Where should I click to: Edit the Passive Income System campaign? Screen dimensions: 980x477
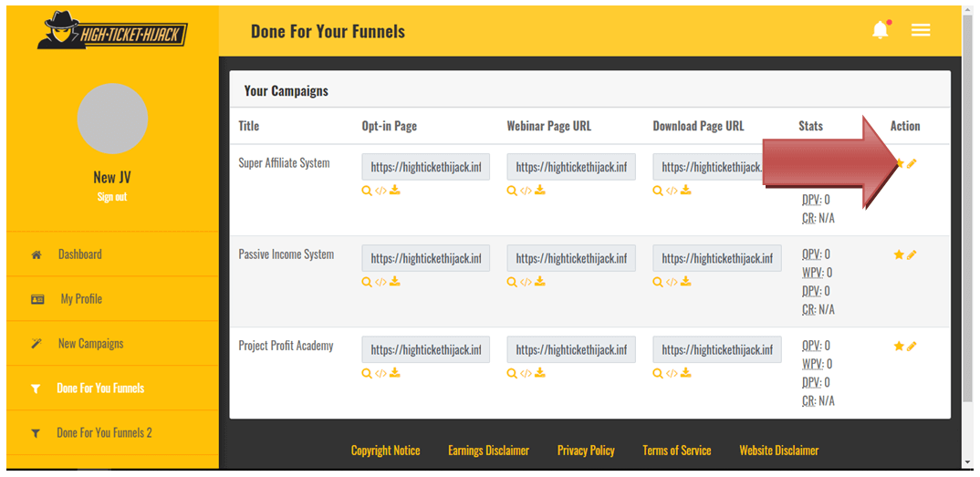[912, 254]
